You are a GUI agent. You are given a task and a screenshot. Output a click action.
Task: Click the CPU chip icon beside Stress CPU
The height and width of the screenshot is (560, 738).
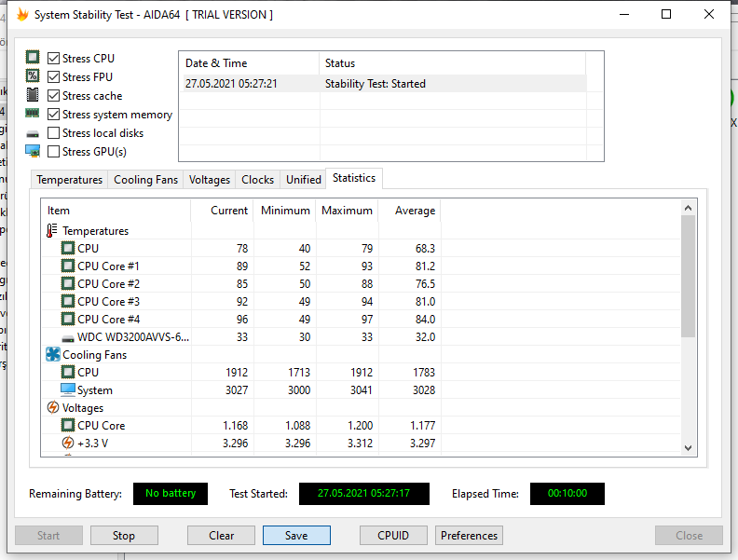[x=33, y=58]
